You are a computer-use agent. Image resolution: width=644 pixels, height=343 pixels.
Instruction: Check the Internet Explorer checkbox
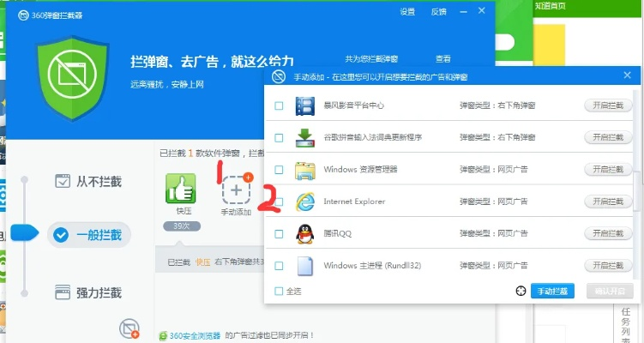pyautogui.click(x=279, y=202)
